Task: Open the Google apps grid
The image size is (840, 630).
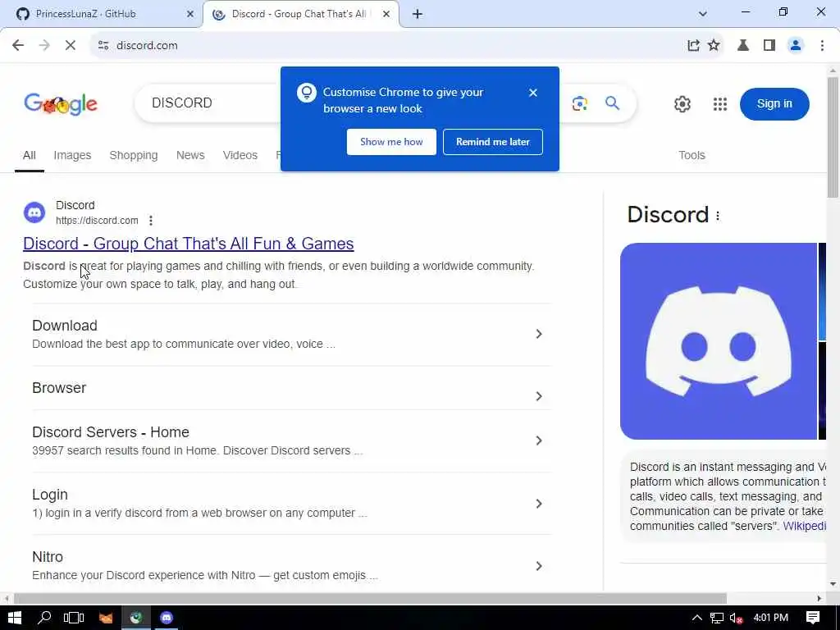Action: 720,104
